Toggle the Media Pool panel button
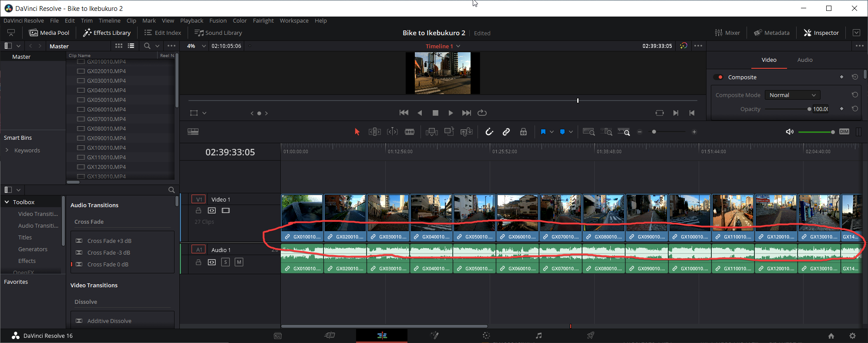The height and width of the screenshot is (343, 868). point(49,33)
